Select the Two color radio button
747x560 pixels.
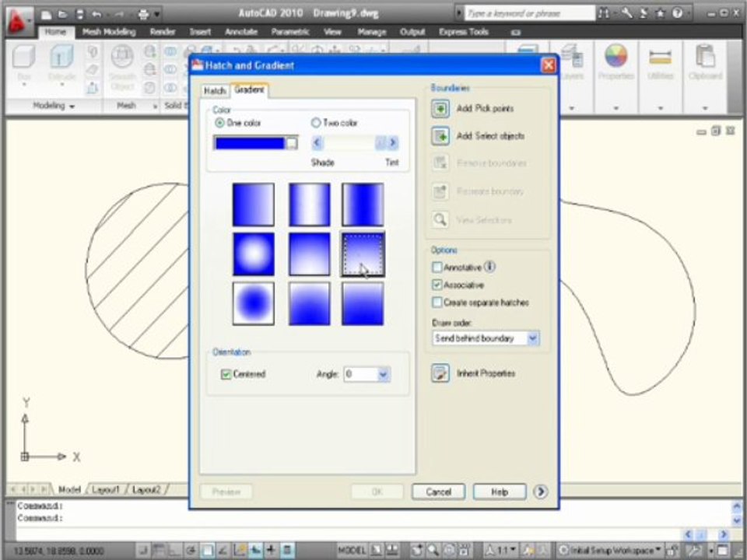[315, 123]
